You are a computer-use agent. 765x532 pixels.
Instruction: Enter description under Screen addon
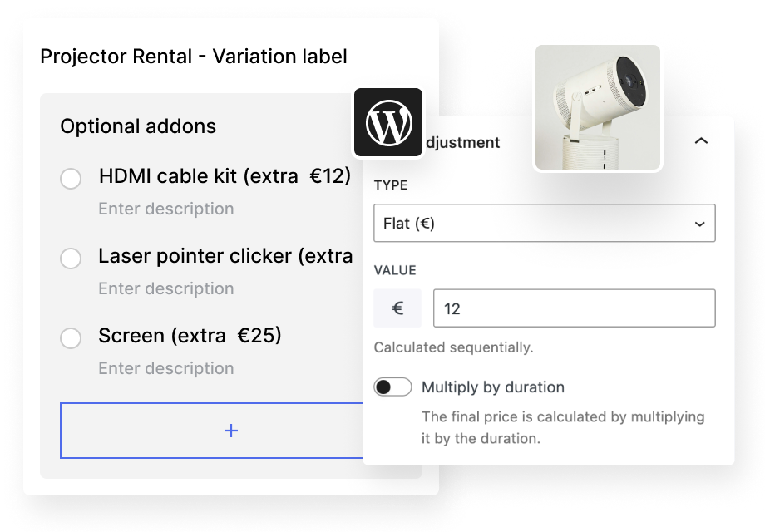[x=165, y=368]
